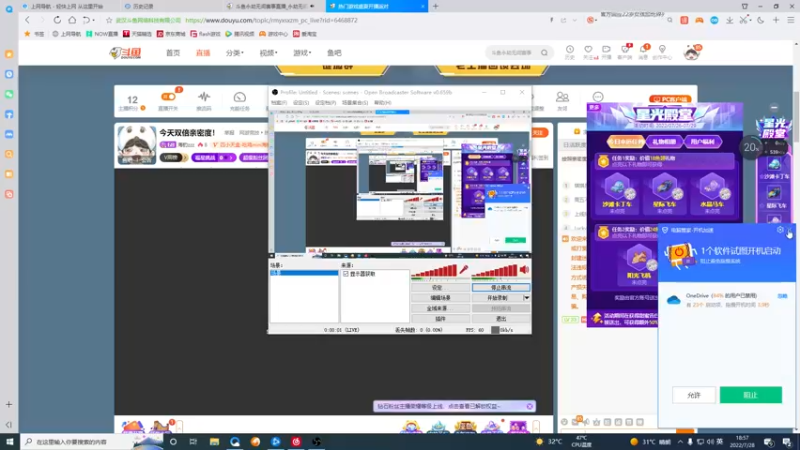This screenshot has height=450, width=800.
Task: Click 停止串流 button in OBS
Action: (x=501, y=288)
